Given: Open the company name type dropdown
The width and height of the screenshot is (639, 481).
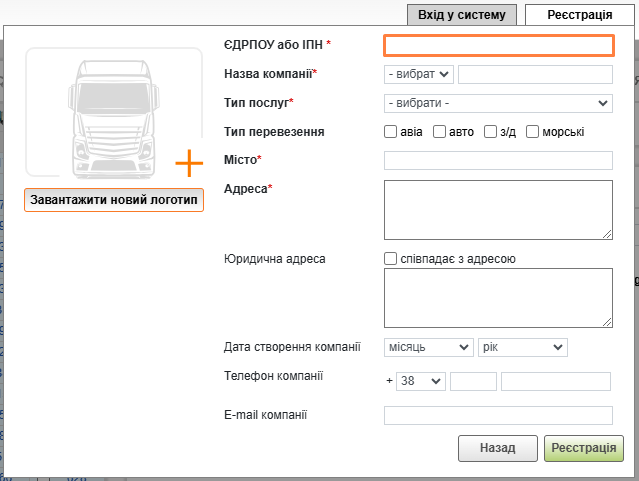Looking at the screenshot, I should (x=418, y=74).
